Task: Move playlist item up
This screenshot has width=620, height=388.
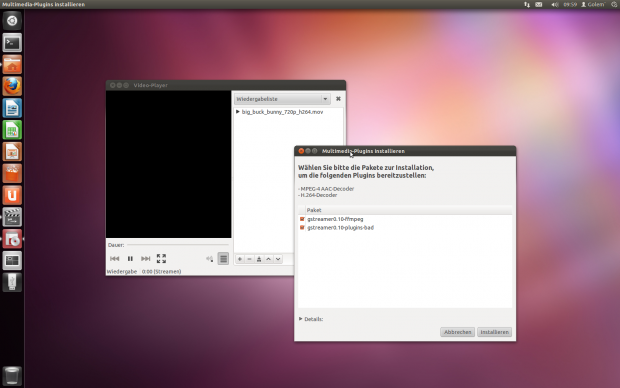Action: [268, 259]
